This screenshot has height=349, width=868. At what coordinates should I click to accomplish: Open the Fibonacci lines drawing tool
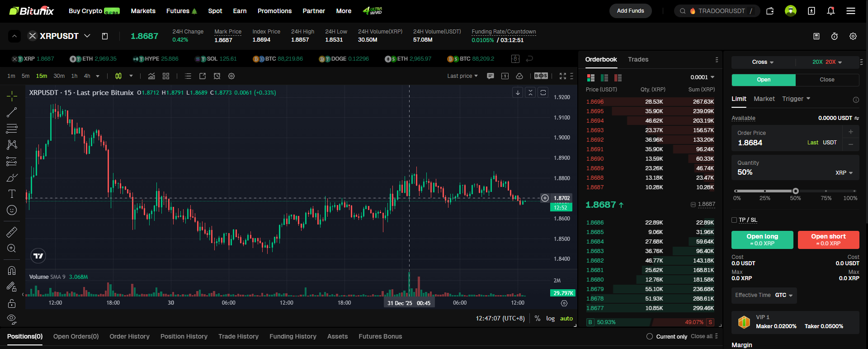pos(12,129)
